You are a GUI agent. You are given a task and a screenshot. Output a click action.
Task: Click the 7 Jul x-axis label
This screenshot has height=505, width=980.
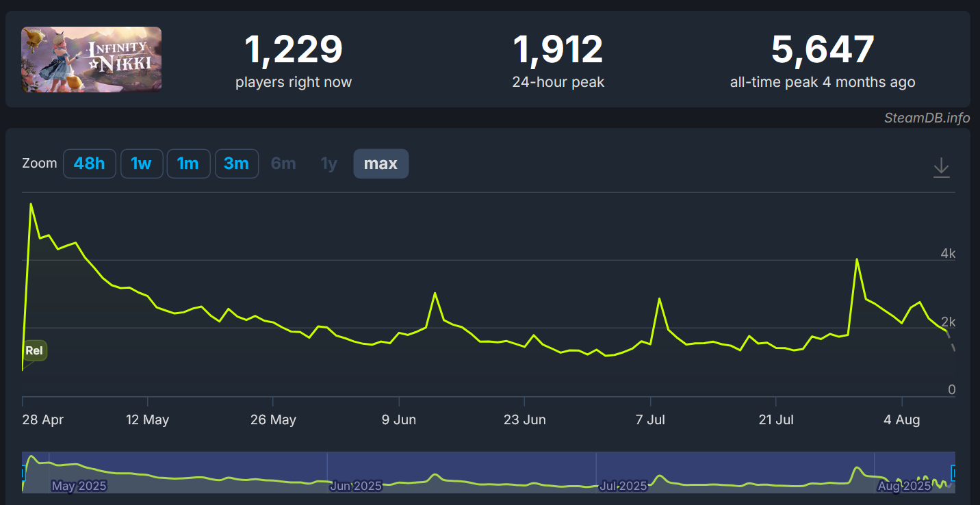click(650, 419)
